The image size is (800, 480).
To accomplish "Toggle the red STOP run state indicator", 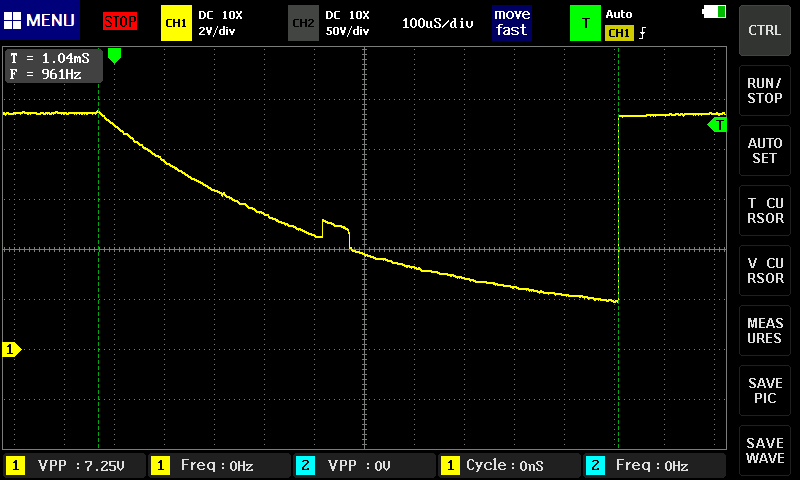I will (x=120, y=21).
